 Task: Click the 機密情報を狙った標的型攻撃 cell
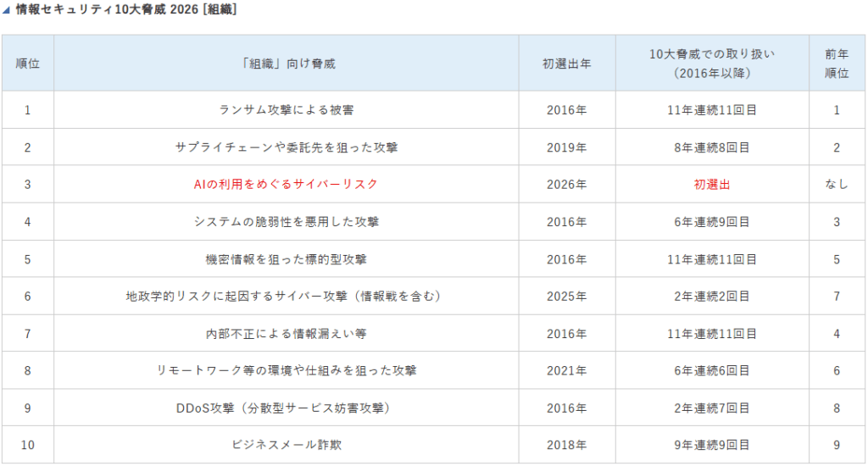pos(287,258)
